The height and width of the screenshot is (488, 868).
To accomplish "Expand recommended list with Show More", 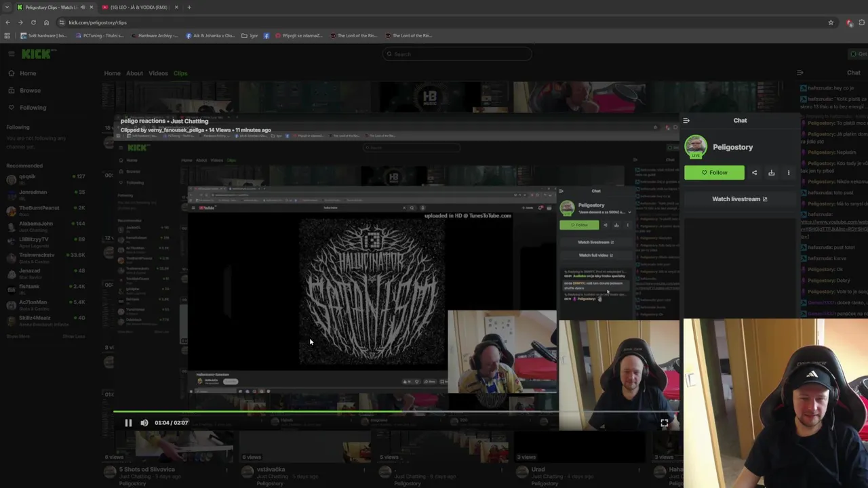I will point(18,337).
